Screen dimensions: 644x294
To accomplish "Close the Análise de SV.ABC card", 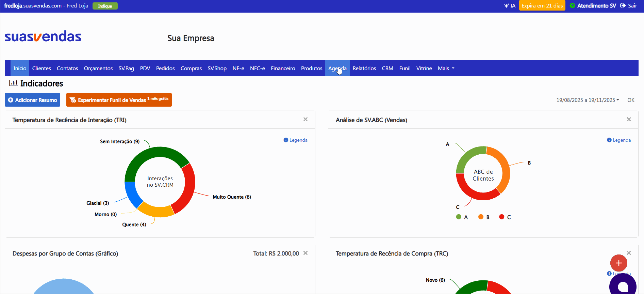I will point(629,119).
